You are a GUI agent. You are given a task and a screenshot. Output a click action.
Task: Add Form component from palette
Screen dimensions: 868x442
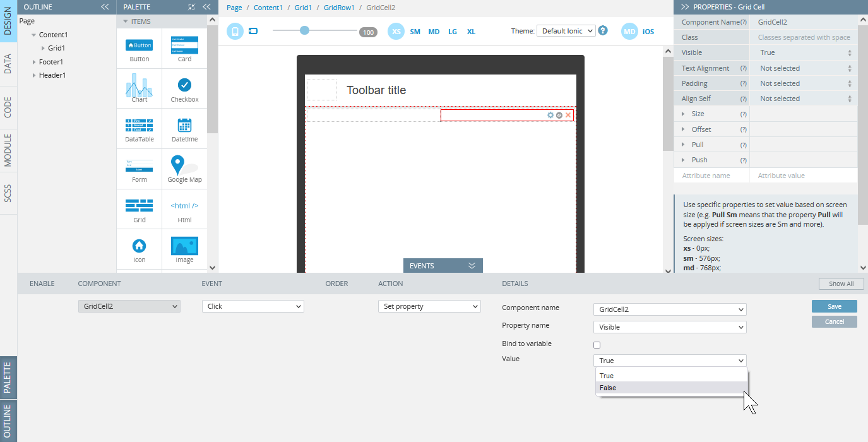140,169
